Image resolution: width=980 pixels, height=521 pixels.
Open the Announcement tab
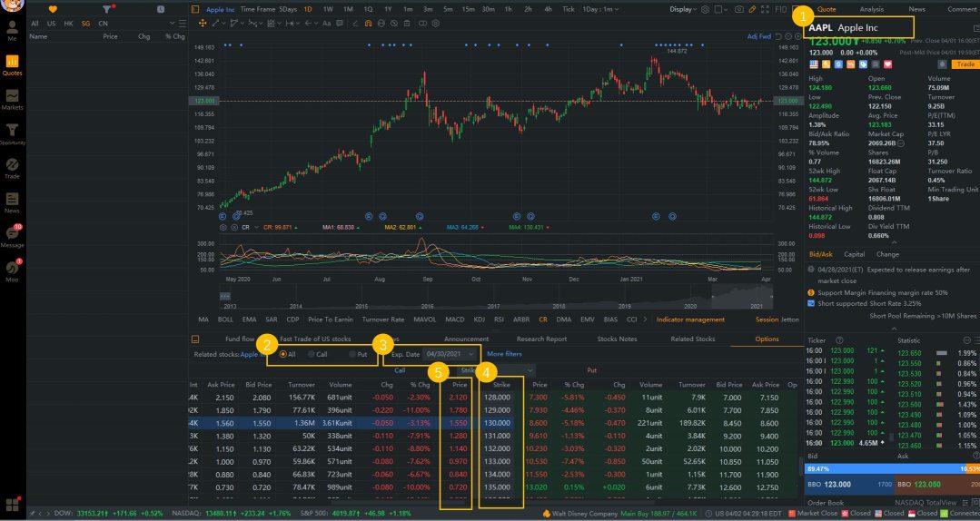point(466,339)
